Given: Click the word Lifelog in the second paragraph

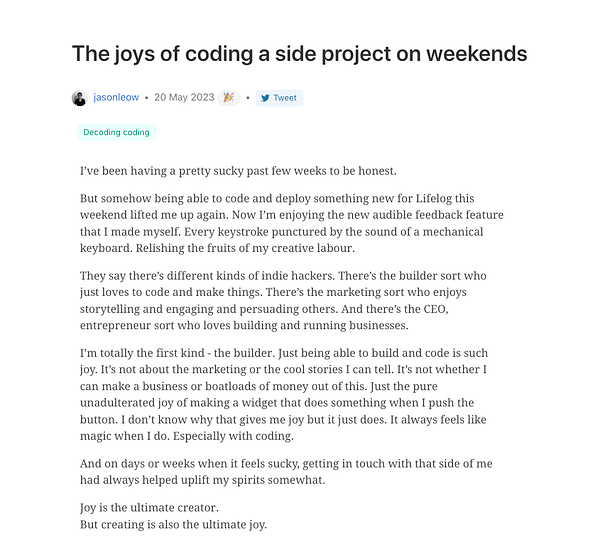Looking at the screenshot, I should pos(434,199).
